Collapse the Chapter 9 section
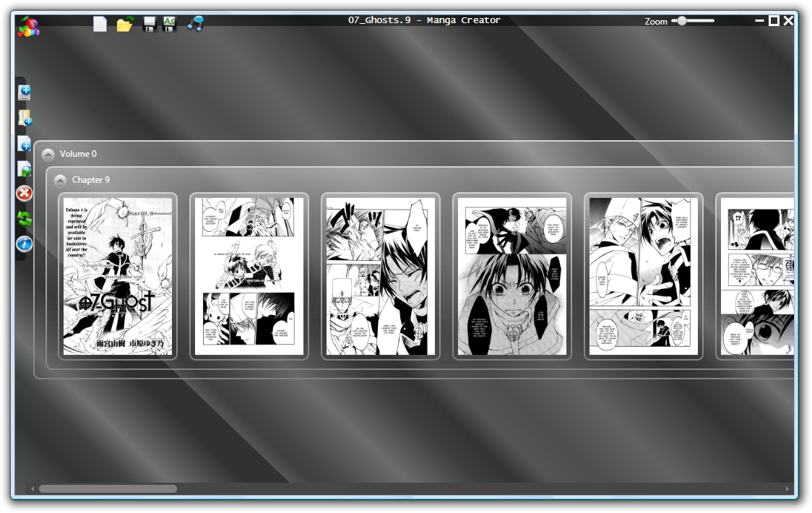The width and height of the screenshot is (812, 513). 60,180
